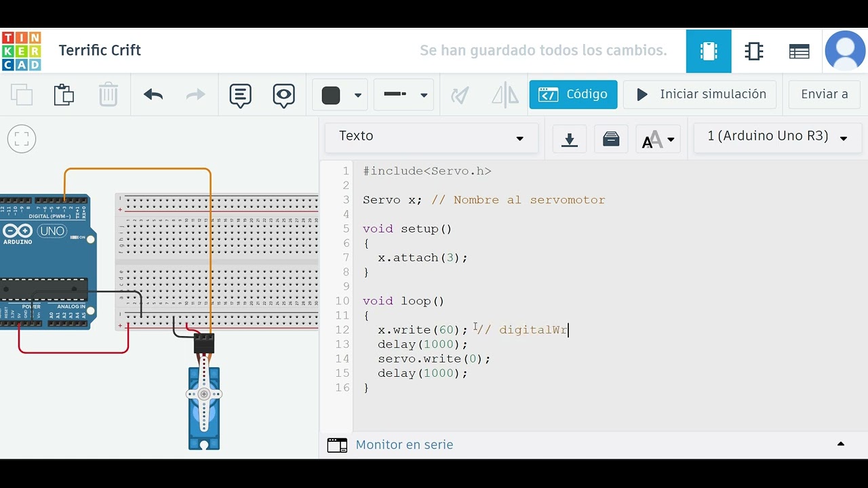Click line number 16 in the gutter
This screenshot has height=488, width=868.
coord(342,388)
